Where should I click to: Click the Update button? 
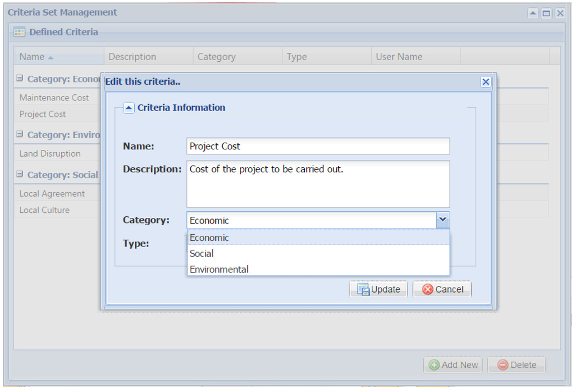[378, 289]
